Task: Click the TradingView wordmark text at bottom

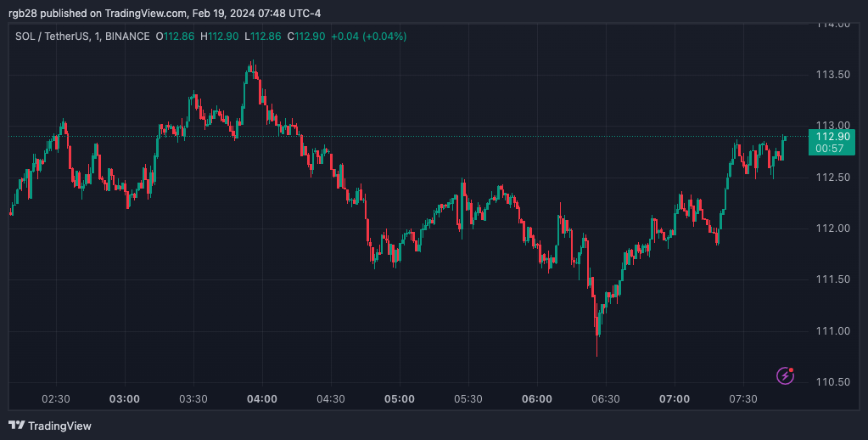Action: pyautogui.click(x=59, y=426)
